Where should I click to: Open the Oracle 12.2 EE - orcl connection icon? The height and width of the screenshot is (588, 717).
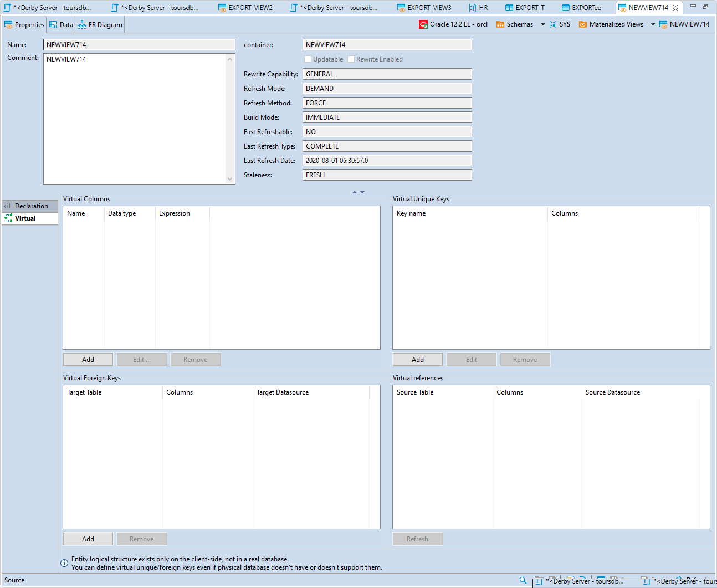423,24
